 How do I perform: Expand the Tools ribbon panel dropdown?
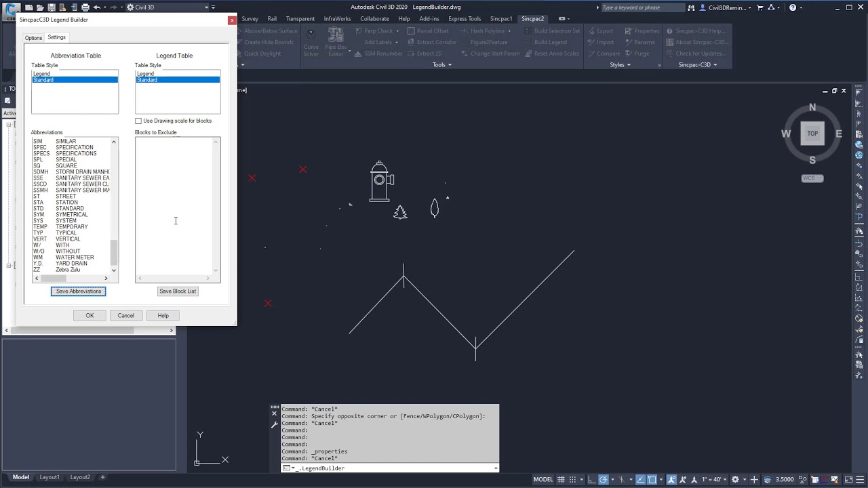(x=442, y=64)
